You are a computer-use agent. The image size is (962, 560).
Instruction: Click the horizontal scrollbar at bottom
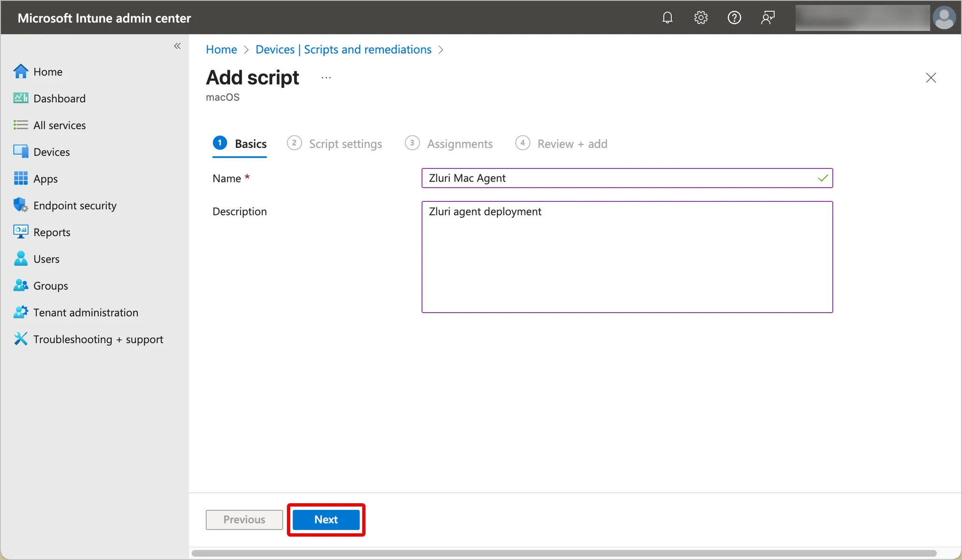(x=564, y=553)
